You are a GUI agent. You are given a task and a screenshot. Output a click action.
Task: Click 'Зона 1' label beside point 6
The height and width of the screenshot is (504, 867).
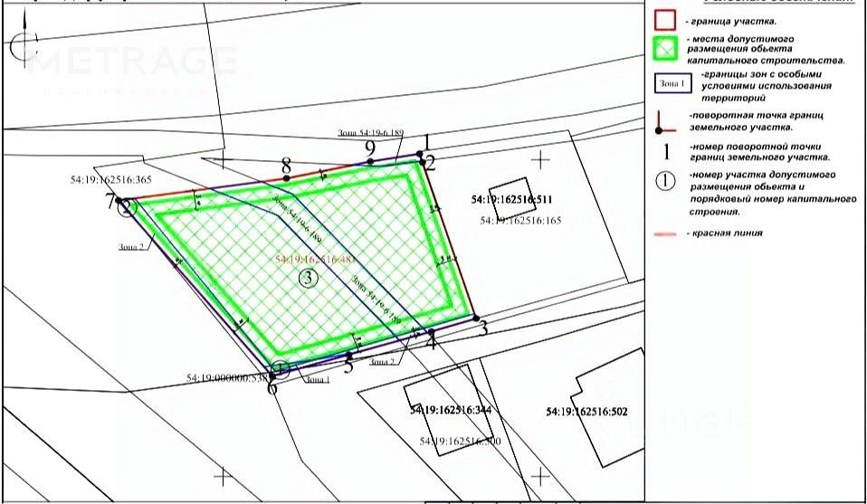pyautogui.click(x=317, y=380)
